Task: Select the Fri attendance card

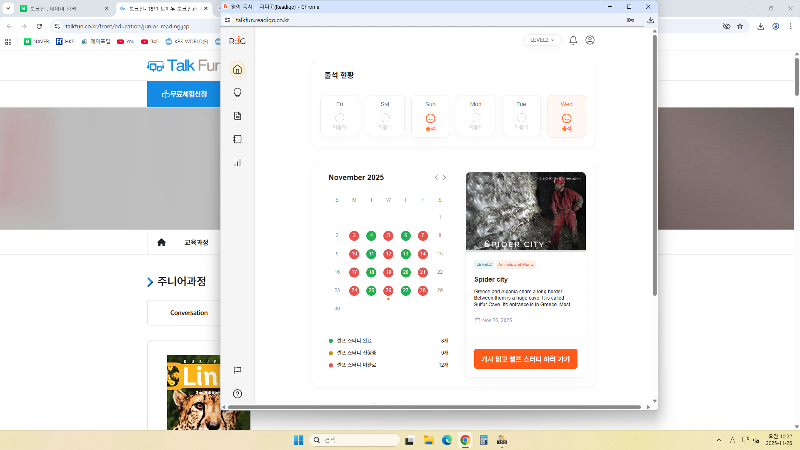Action: click(339, 116)
